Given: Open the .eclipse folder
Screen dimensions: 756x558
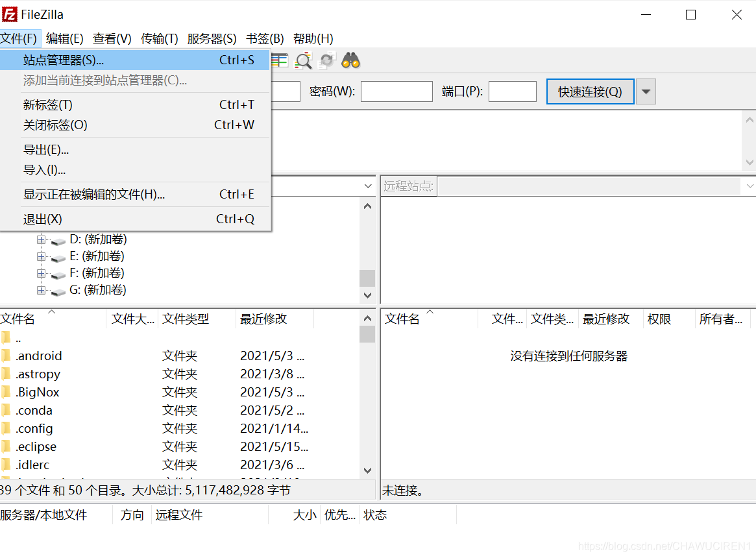Looking at the screenshot, I should click(x=36, y=446).
